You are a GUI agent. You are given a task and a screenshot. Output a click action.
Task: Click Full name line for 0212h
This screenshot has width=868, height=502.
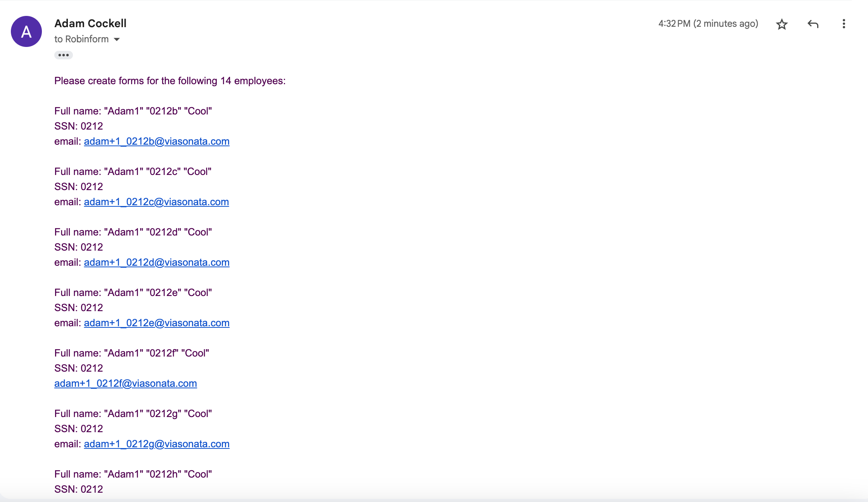(x=133, y=474)
